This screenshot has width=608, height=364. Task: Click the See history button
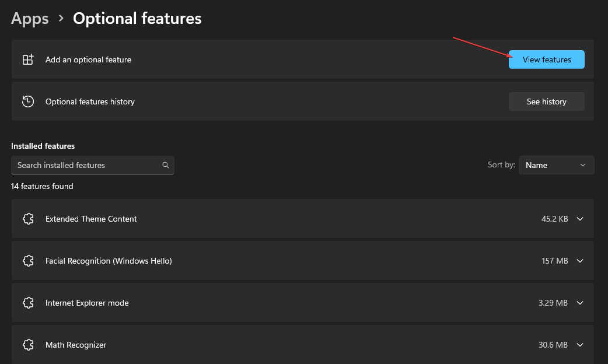[546, 101]
